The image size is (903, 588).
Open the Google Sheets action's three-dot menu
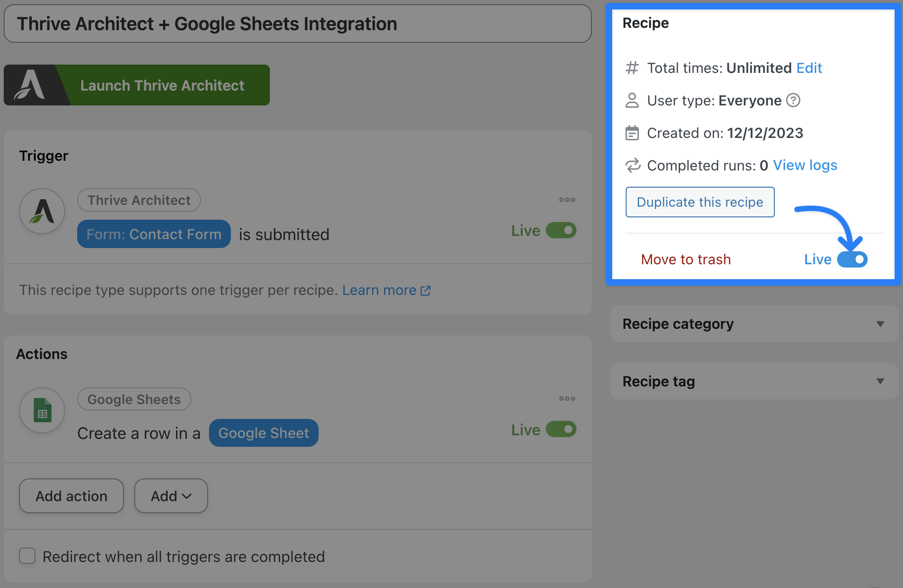567,399
